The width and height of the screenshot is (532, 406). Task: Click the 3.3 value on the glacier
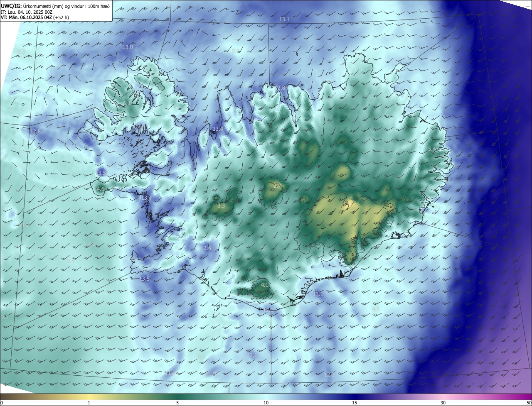pos(221,206)
